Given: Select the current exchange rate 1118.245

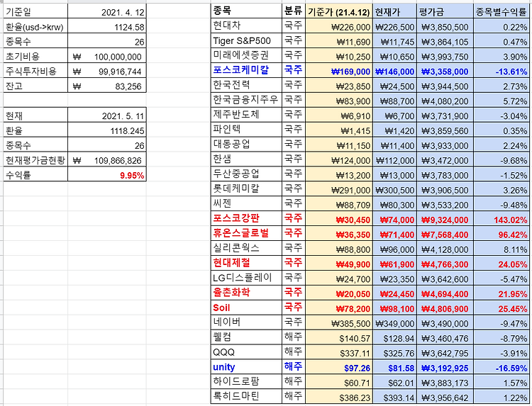Looking at the screenshot, I should pos(107,130).
